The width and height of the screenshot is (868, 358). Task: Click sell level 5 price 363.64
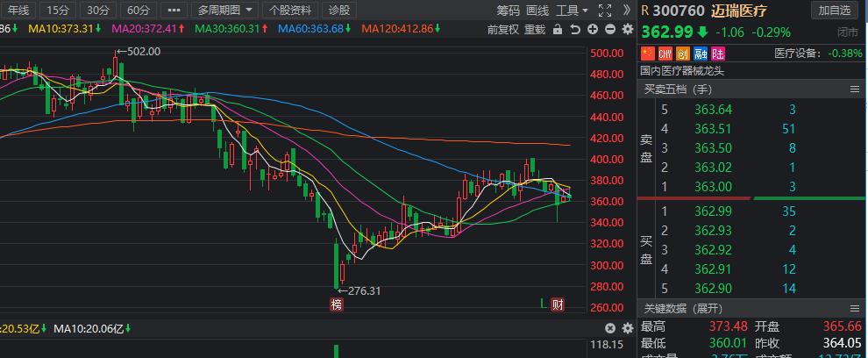pyautogui.click(x=713, y=109)
